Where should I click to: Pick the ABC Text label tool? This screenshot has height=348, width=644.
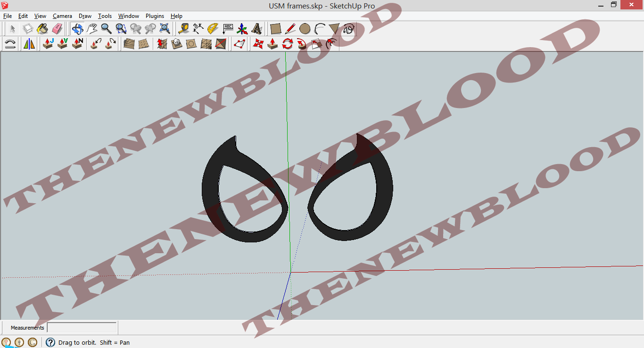pyautogui.click(x=228, y=29)
